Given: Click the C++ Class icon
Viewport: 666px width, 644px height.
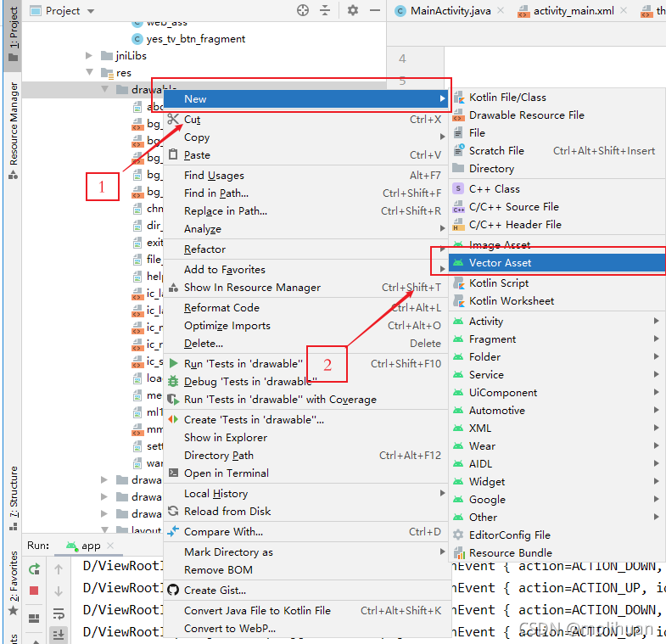Looking at the screenshot, I should tap(458, 188).
